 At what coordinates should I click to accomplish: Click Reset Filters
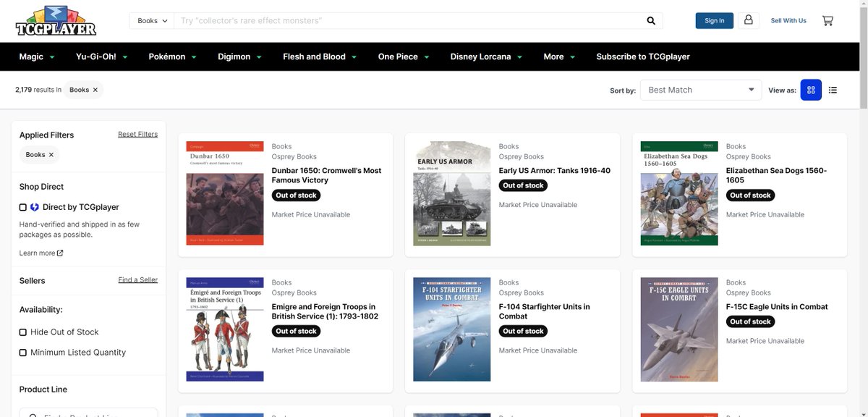[x=137, y=135]
